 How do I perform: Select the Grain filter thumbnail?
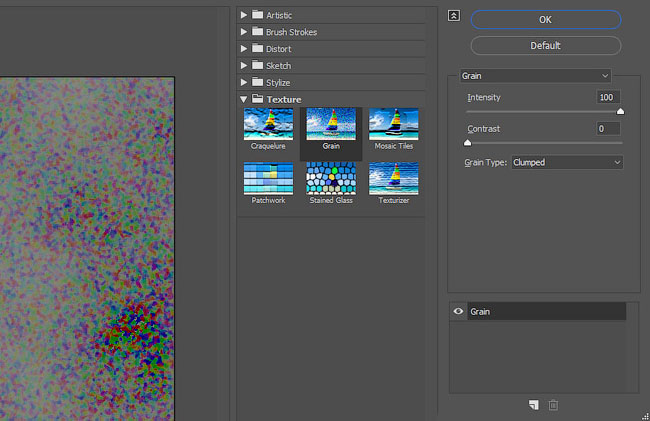331,124
